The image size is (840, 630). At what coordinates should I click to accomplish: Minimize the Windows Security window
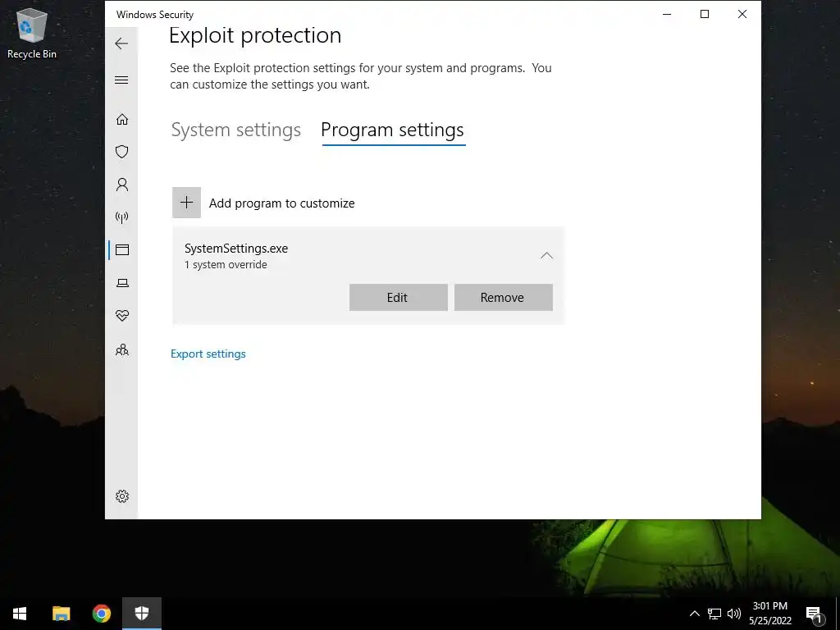pyautogui.click(x=667, y=15)
